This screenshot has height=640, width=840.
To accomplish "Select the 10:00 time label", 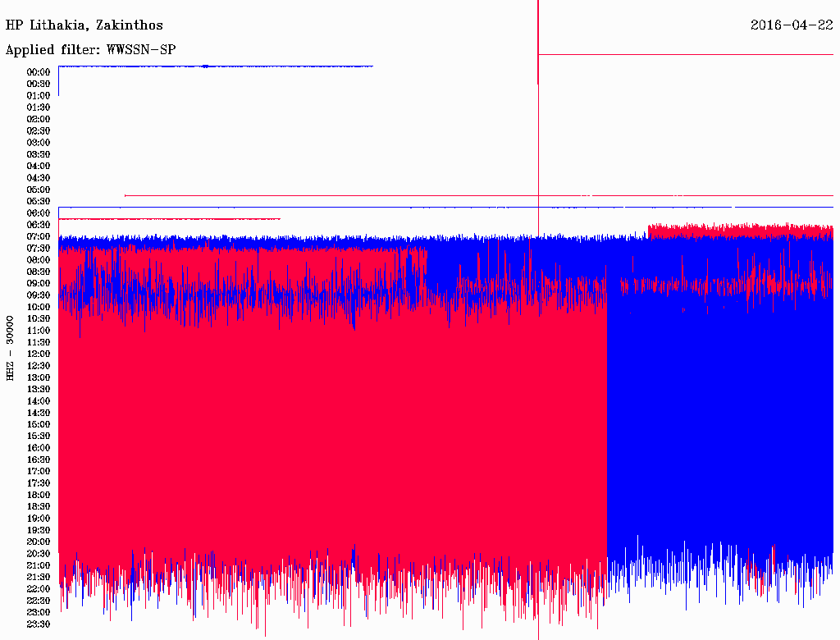I will pos(39,307).
